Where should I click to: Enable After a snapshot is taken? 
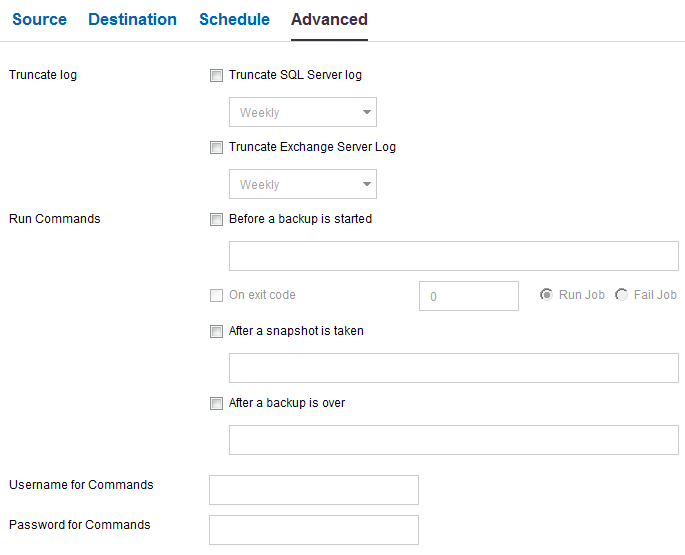click(216, 331)
